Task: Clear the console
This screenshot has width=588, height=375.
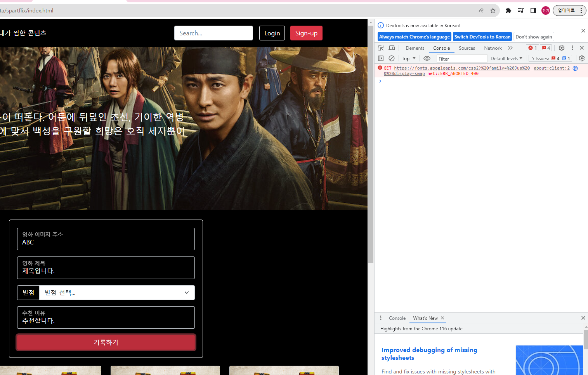Action: point(392,58)
